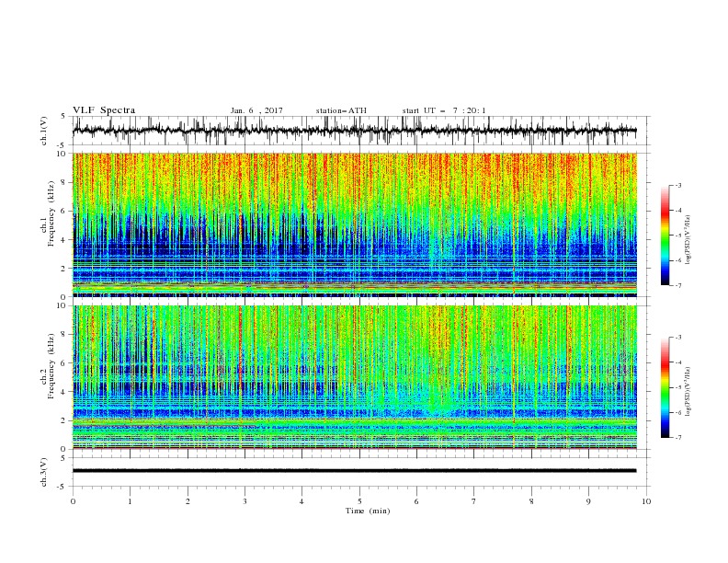Click the time axis tick "7"
Image resolution: width=728 pixels, height=563 pixels.
point(474,501)
